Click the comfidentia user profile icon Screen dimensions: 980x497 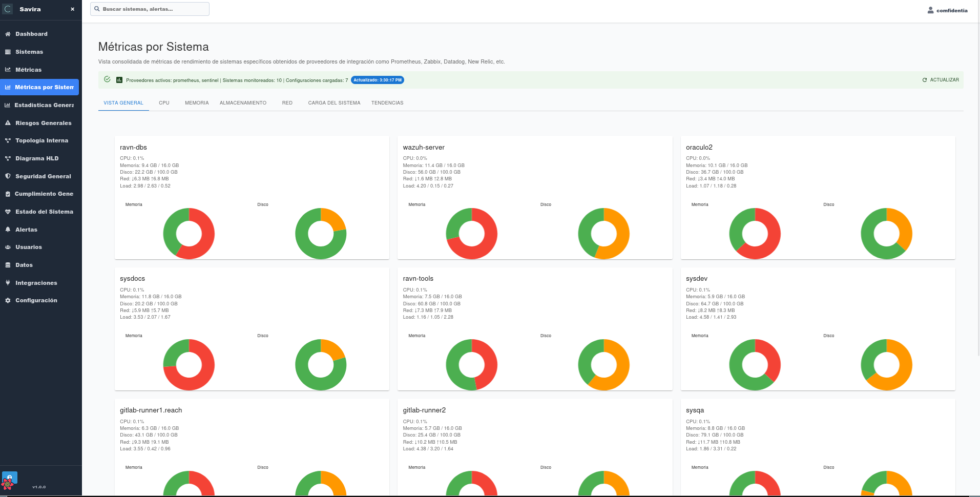click(930, 10)
